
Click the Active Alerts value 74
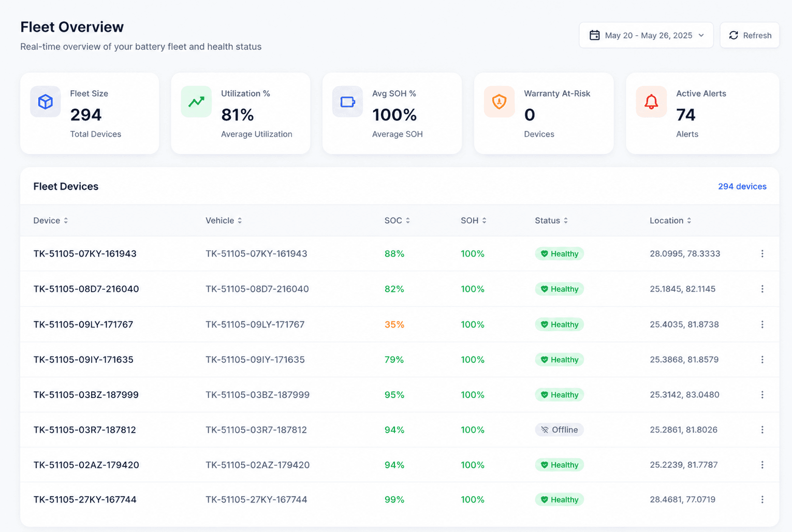[686, 114]
